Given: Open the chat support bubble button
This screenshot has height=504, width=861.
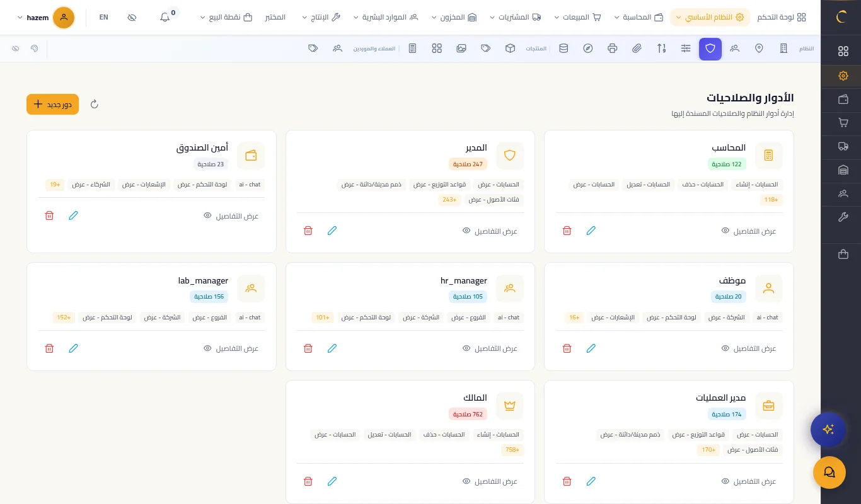Looking at the screenshot, I should pos(829,472).
